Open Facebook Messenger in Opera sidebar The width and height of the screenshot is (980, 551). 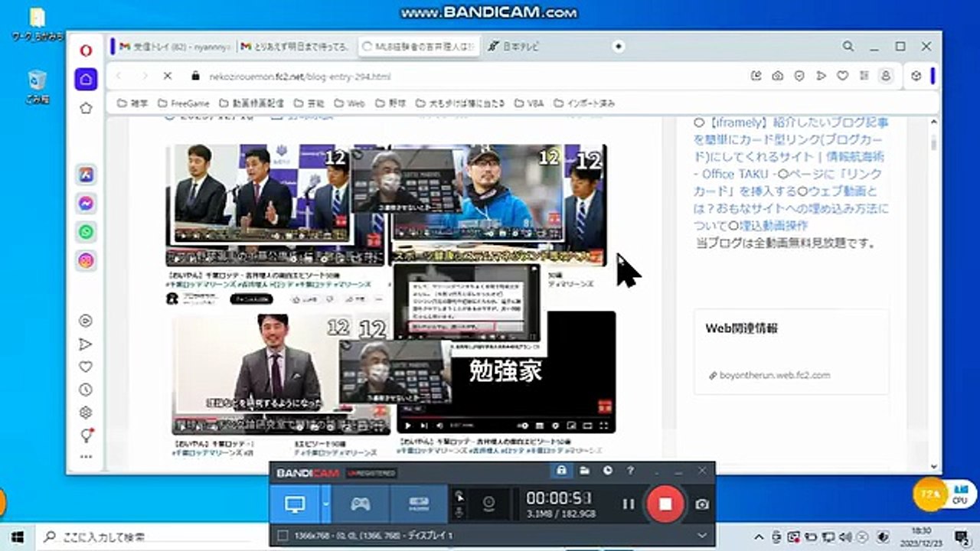(x=86, y=204)
